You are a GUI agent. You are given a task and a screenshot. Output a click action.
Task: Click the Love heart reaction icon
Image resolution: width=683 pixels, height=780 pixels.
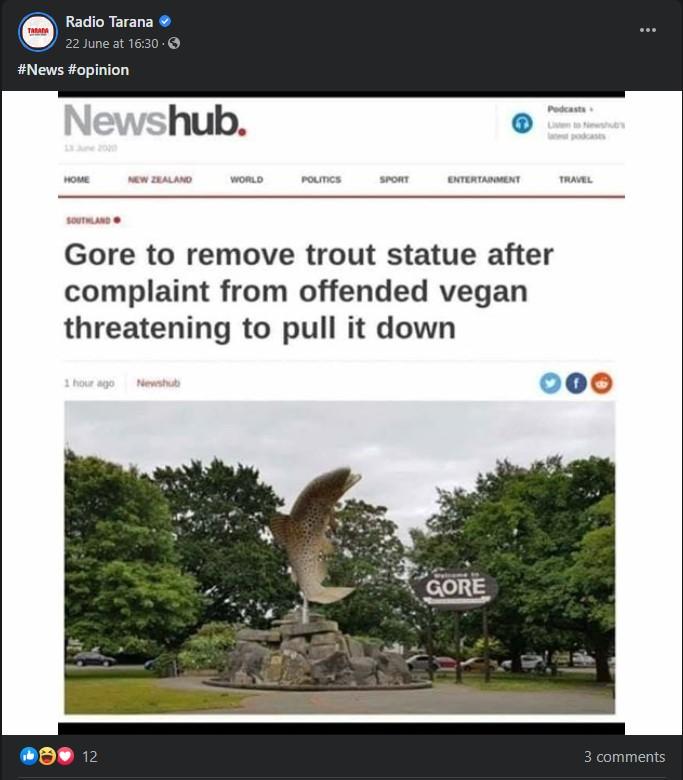pyautogui.click(x=65, y=756)
